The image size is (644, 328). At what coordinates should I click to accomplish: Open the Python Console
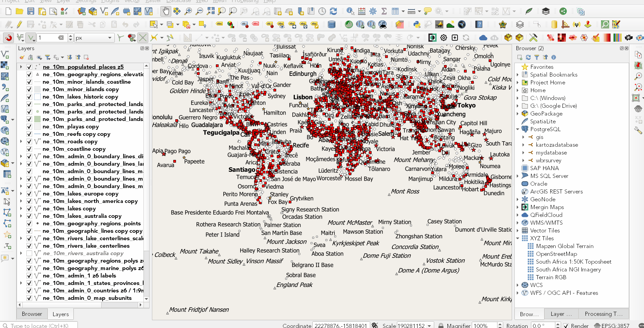coord(417,24)
